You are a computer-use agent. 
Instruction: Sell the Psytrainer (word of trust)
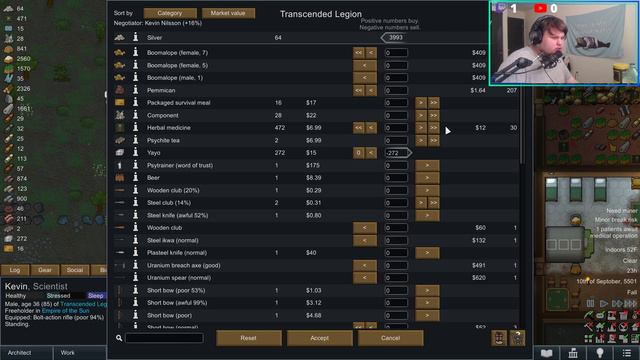[x=427, y=165]
